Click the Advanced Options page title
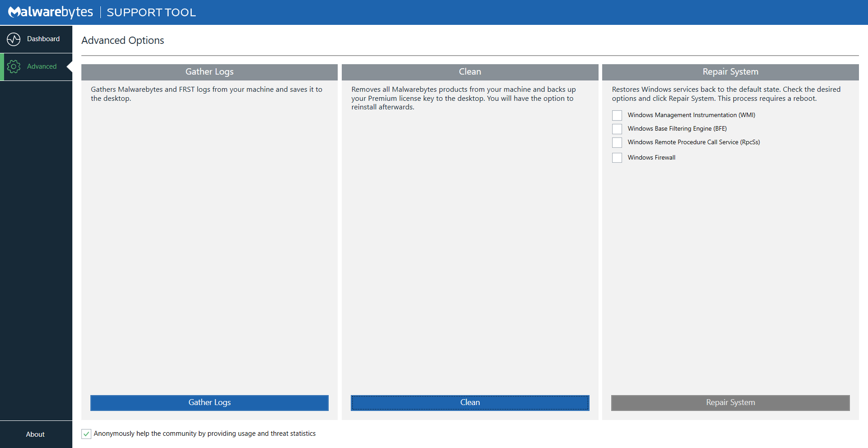The height and width of the screenshot is (448, 868). pyautogui.click(x=123, y=40)
